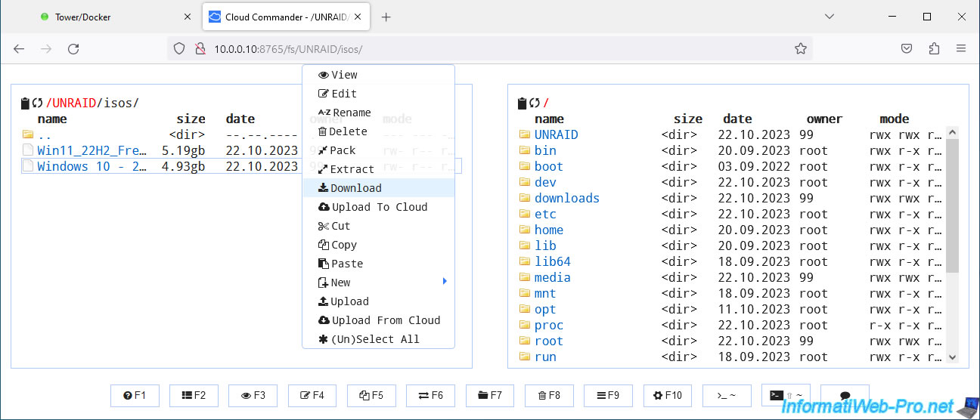Click the F5 copy button
The height and width of the screenshot is (420, 980).
371,395
